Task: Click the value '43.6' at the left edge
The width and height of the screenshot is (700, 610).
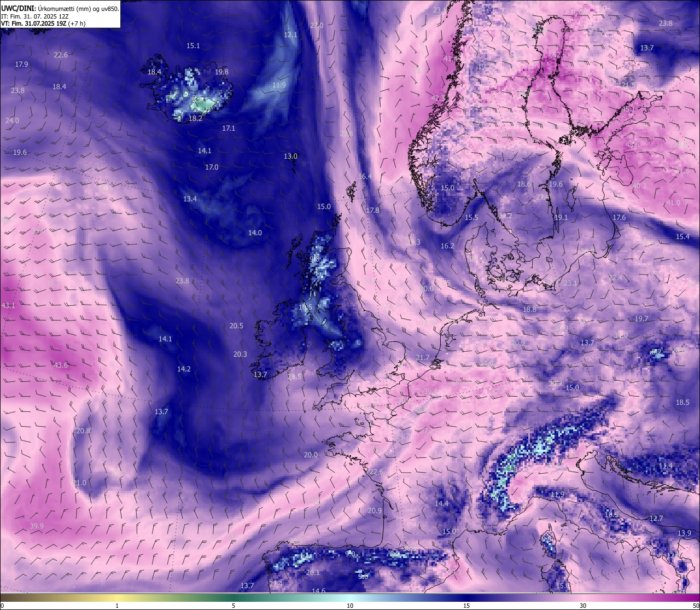Action: click(61, 365)
